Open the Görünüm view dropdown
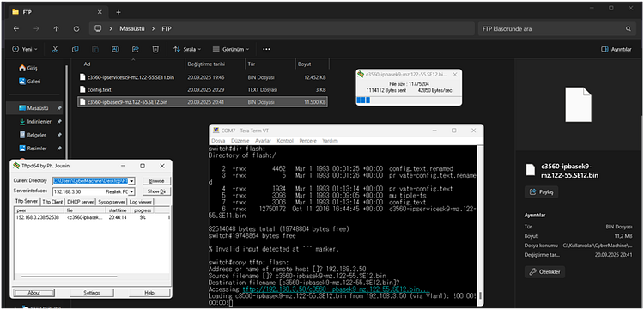This screenshot has width=644, height=310. [x=231, y=49]
